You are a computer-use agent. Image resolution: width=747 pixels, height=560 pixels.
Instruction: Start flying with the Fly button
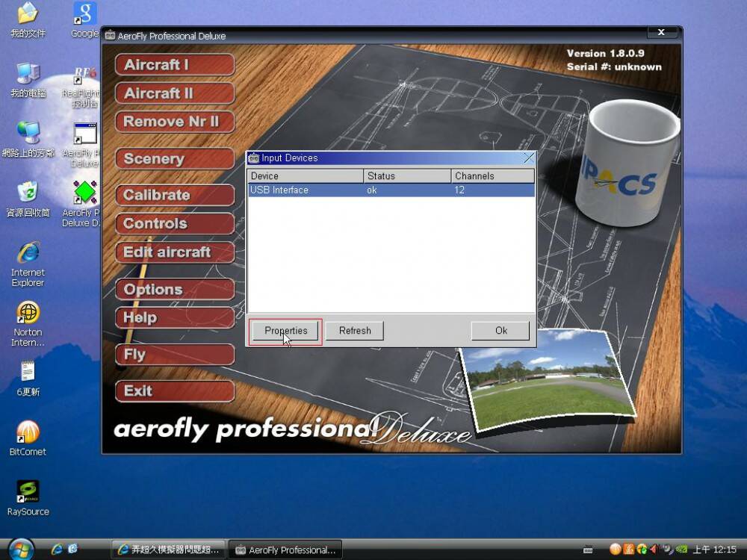point(175,355)
